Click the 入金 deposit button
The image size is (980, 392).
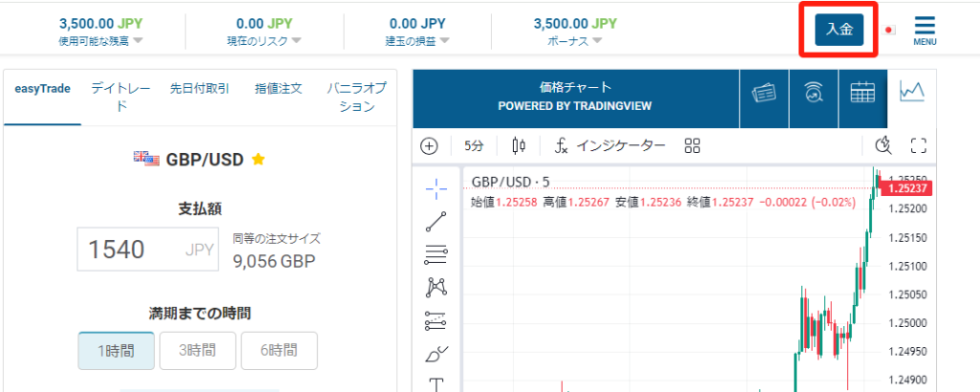coord(838,30)
